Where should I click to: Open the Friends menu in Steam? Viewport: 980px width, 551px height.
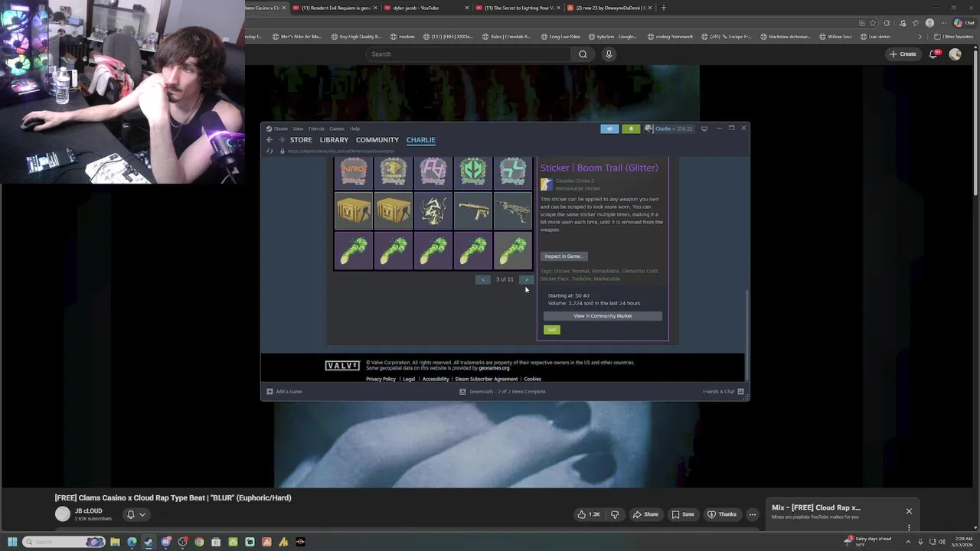[316, 129]
